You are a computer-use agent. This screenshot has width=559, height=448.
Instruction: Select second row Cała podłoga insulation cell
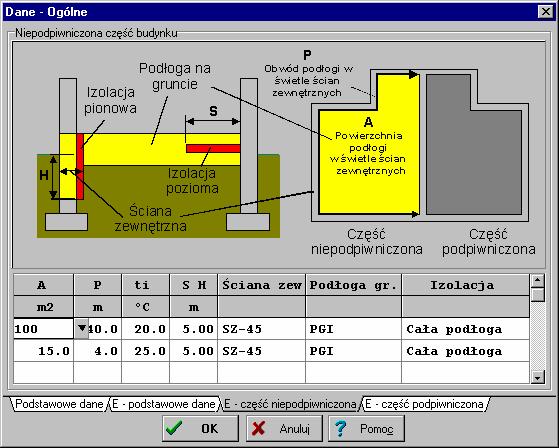tap(465, 351)
